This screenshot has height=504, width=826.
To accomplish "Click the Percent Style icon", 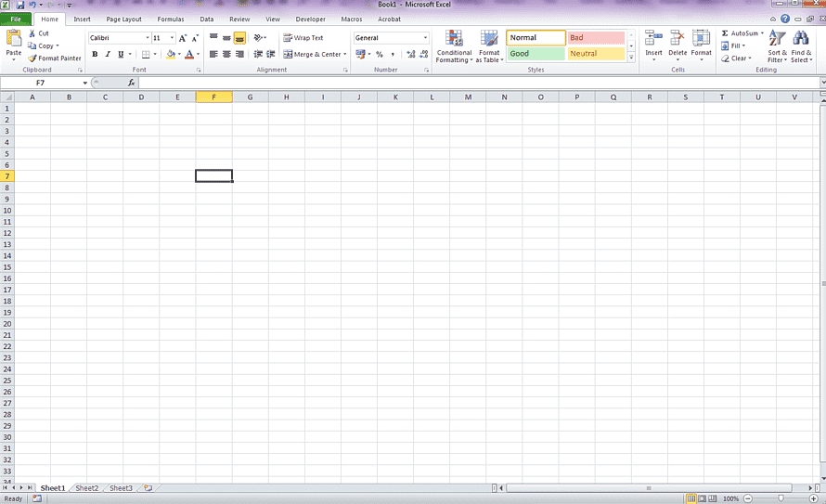I will (x=380, y=55).
